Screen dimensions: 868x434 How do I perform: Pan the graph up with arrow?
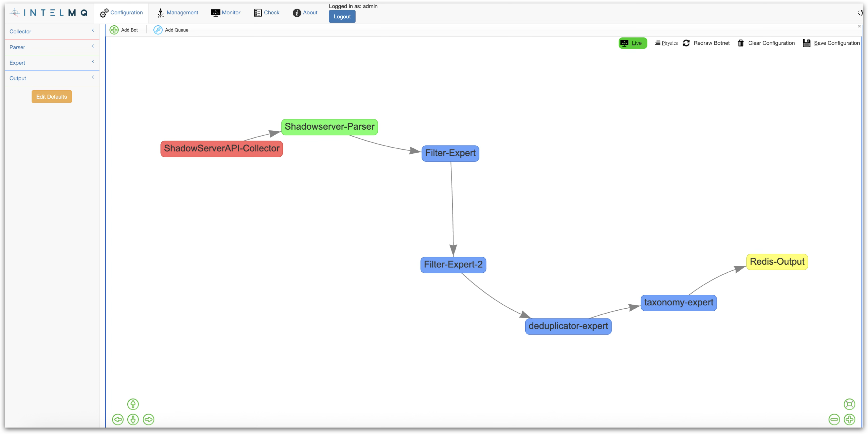pyautogui.click(x=133, y=404)
